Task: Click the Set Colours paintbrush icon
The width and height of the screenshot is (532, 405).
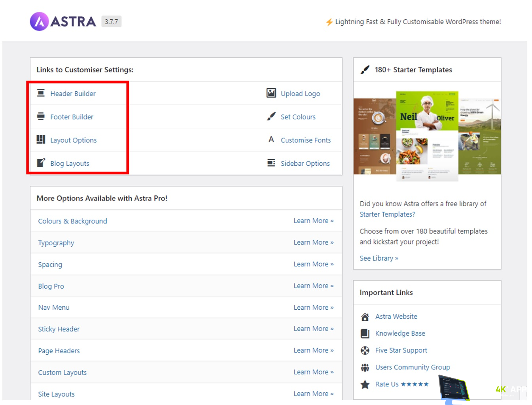Action: click(x=271, y=116)
